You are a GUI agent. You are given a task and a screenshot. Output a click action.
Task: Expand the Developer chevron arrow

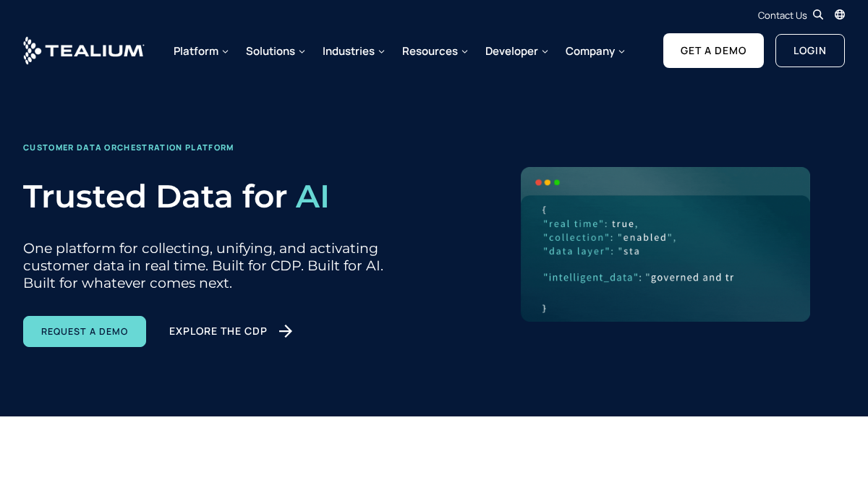545,51
